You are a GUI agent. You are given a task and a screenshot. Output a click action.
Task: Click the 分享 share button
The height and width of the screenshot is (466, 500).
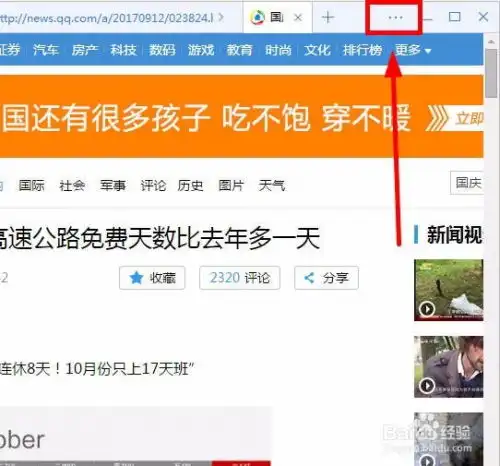(326, 278)
